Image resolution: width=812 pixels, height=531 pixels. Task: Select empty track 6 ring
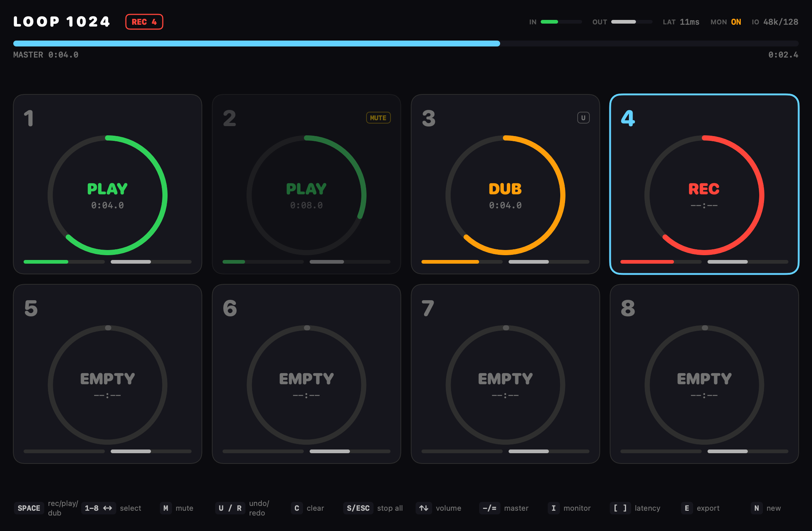click(x=306, y=385)
